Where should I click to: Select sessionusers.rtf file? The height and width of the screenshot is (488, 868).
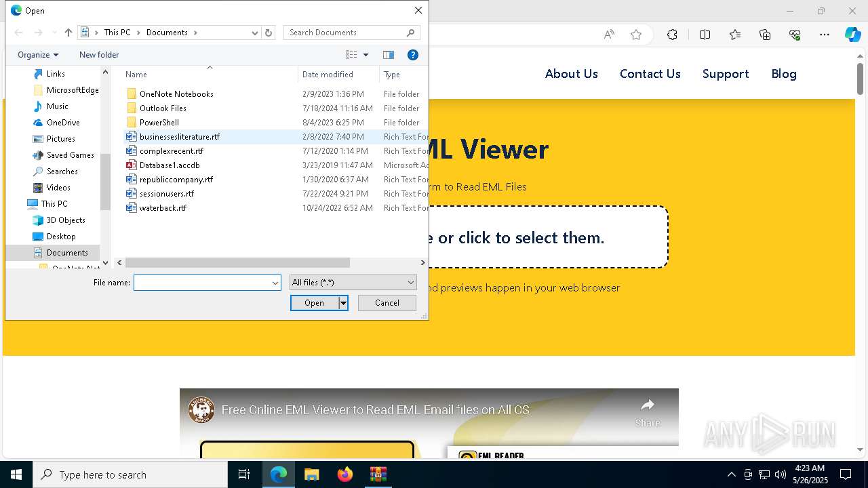(167, 194)
